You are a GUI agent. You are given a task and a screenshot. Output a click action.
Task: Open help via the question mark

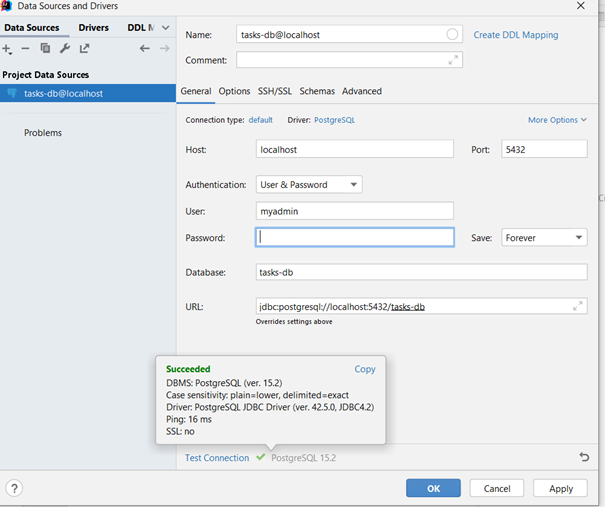pyautogui.click(x=15, y=488)
